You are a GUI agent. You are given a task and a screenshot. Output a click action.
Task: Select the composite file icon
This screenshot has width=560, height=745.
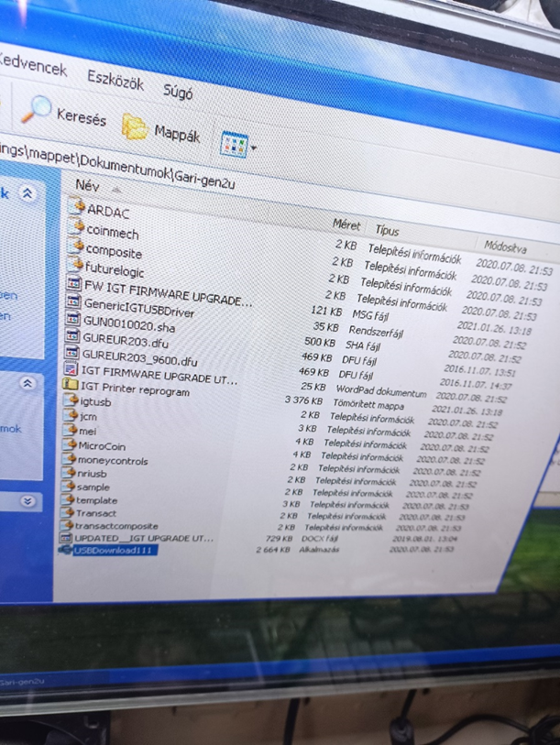click(x=75, y=246)
